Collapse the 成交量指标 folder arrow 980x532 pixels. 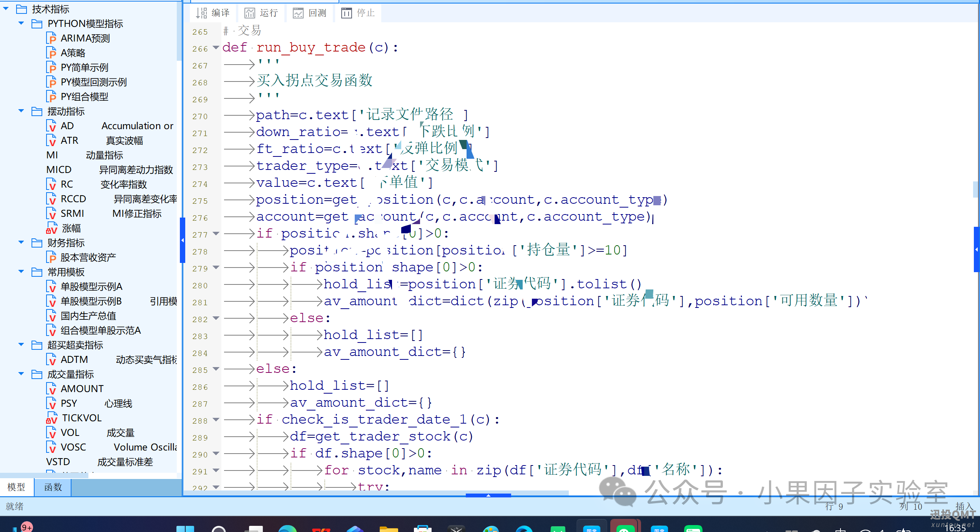click(x=21, y=374)
